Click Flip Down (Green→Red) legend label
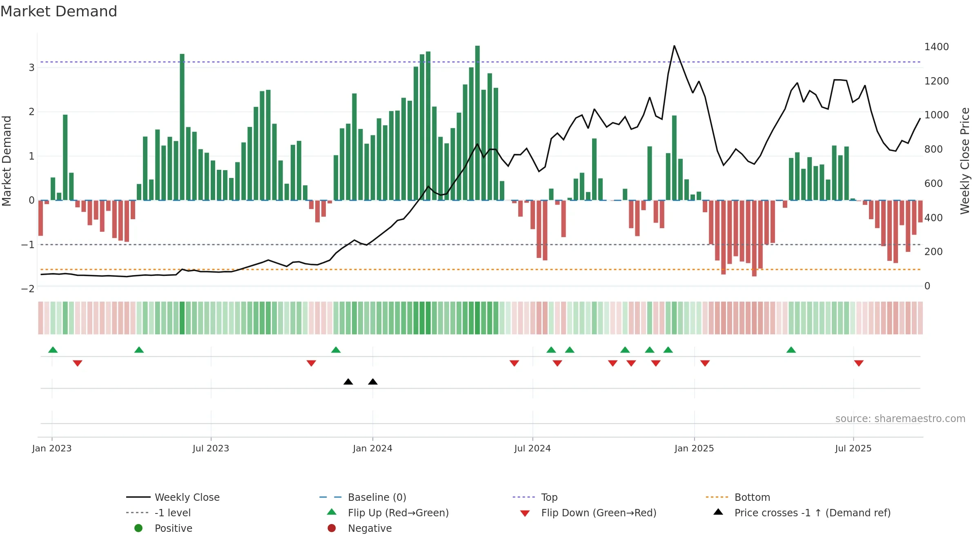 599,513
